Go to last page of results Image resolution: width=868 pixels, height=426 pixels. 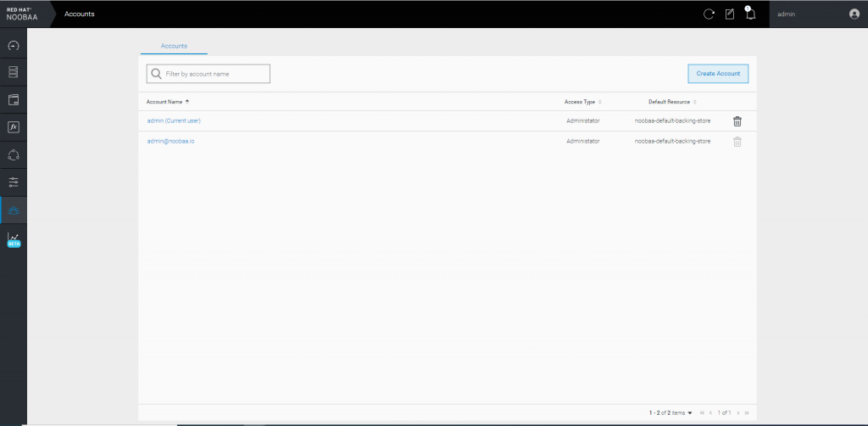point(746,412)
